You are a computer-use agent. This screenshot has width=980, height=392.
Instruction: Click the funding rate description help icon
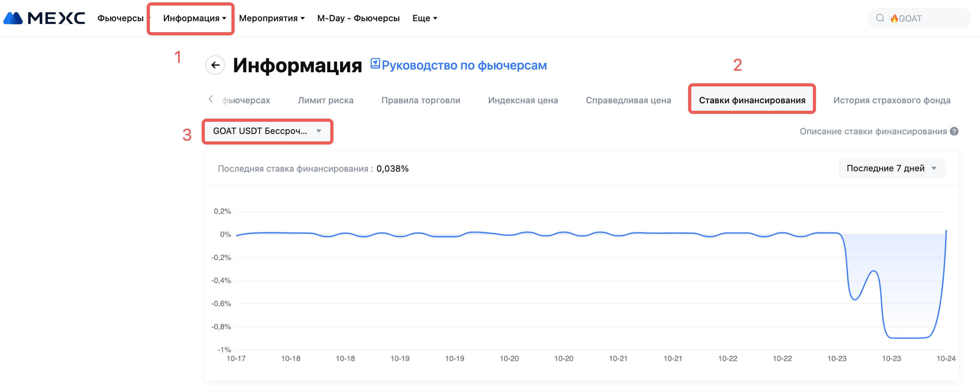[954, 132]
